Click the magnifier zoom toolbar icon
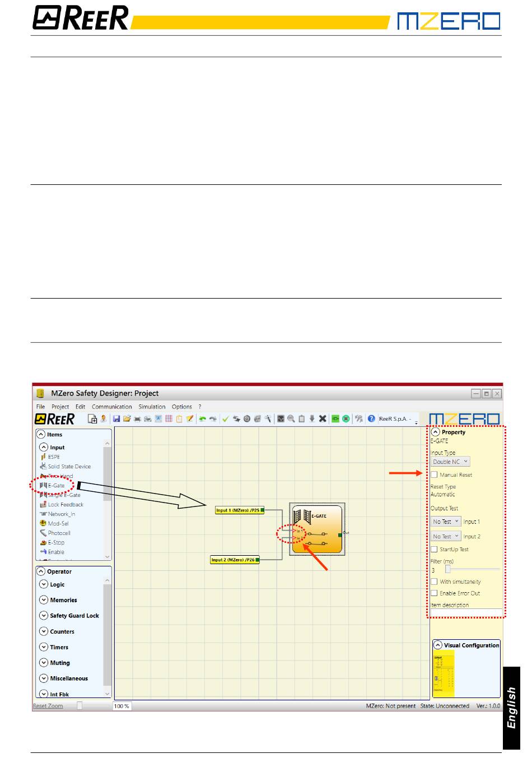This screenshot has height=772, width=532. pyautogui.click(x=291, y=418)
